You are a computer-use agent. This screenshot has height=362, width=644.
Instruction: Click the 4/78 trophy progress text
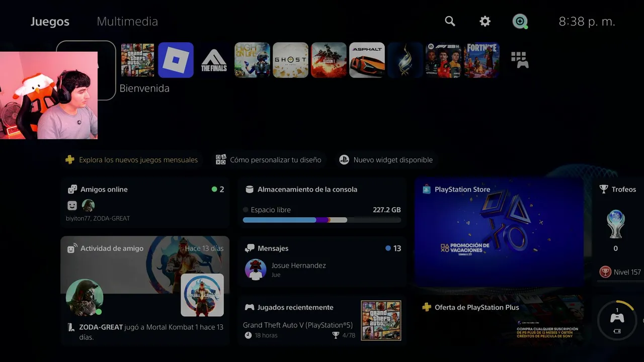pos(349,335)
